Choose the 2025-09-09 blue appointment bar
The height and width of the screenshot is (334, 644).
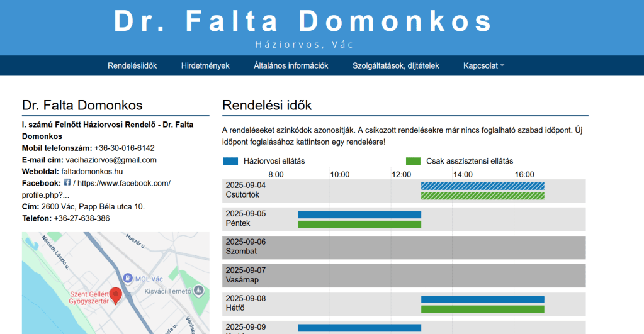pyautogui.click(x=359, y=328)
